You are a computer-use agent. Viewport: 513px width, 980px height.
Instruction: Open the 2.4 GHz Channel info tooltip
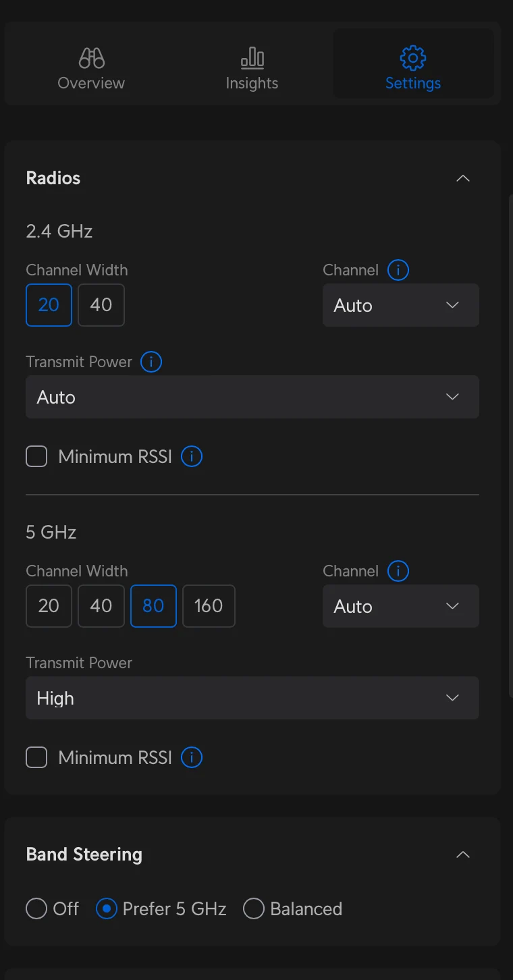[398, 269]
